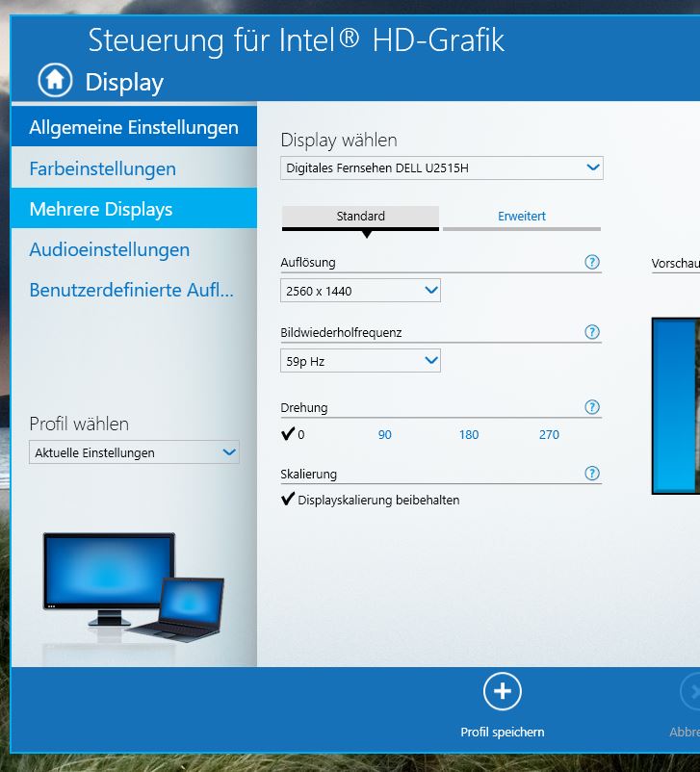Open help icon for Bildwiederholfrequenz

592,332
